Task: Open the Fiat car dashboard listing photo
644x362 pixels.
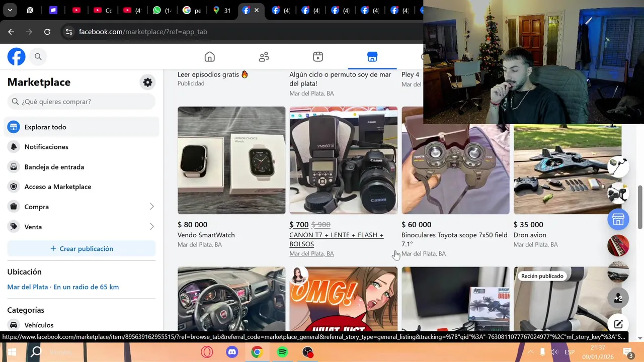Action: [x=231, y=298]
